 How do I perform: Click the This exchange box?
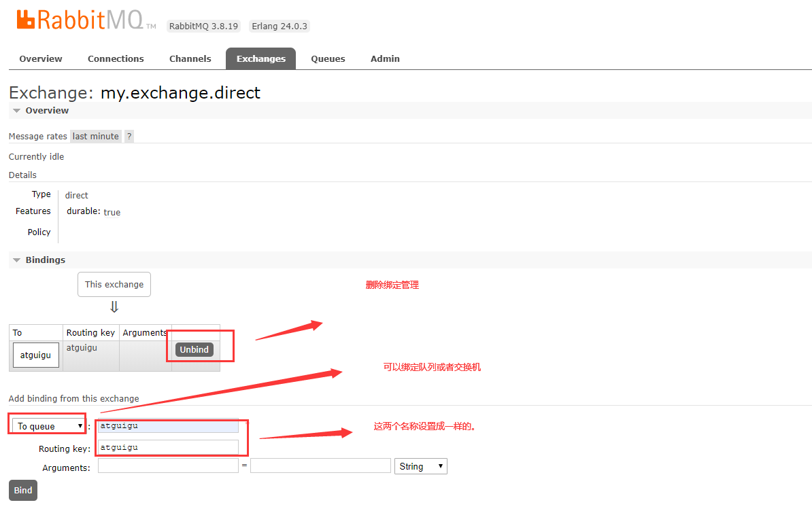114,285
